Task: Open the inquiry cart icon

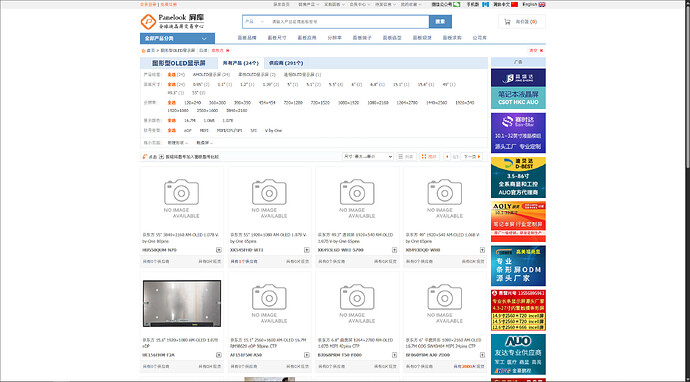Action: coord(507,22)
